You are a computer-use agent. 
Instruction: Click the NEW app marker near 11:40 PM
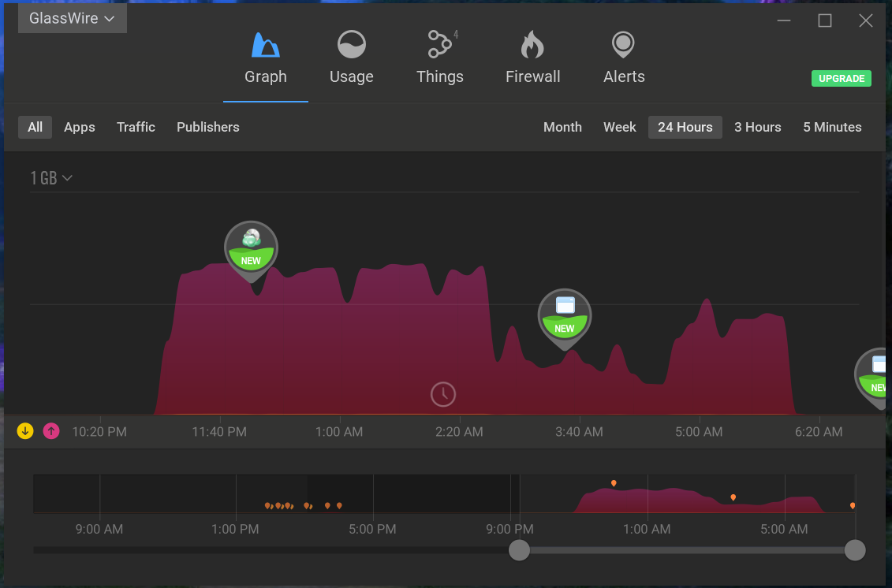(x=251, y=248)
